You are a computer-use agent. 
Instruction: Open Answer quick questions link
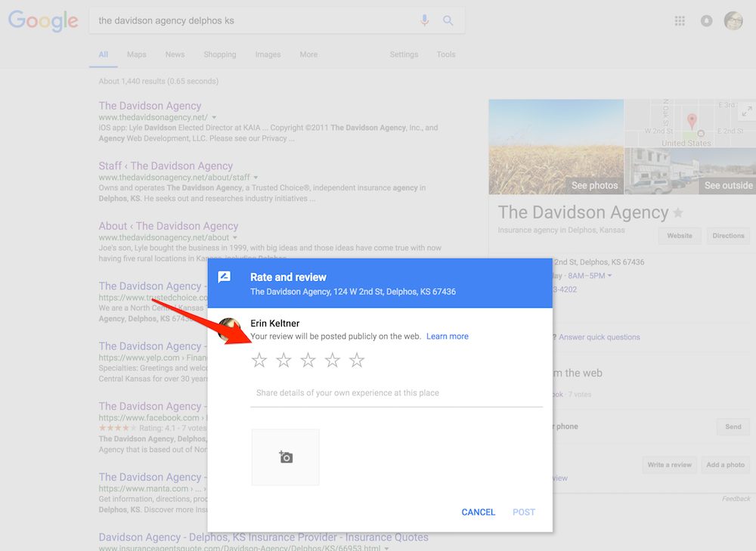600,337
